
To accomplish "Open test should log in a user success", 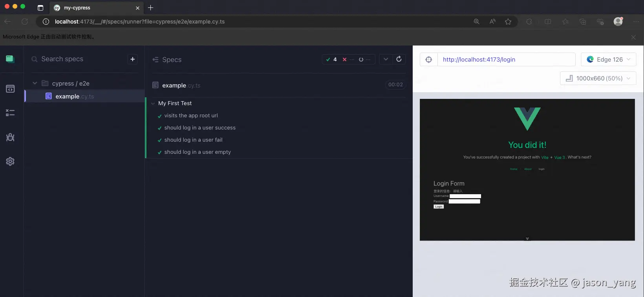I will click(x=200, y=128).
